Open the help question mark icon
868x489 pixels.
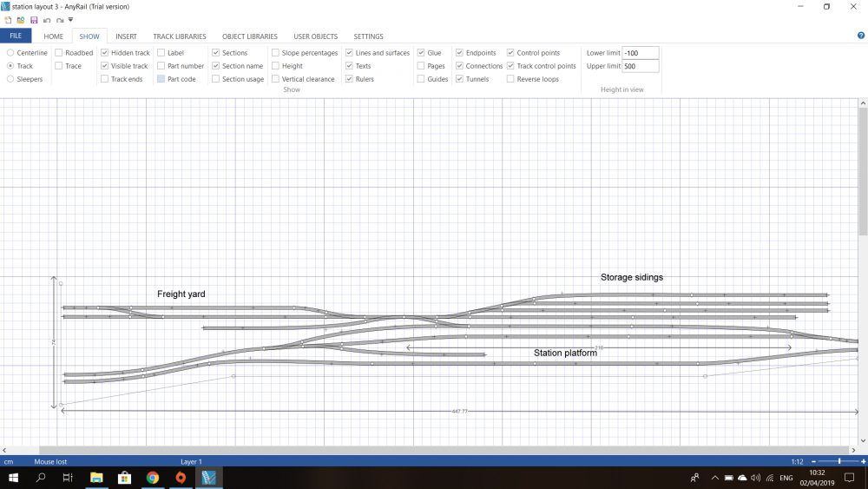(861, 36)
